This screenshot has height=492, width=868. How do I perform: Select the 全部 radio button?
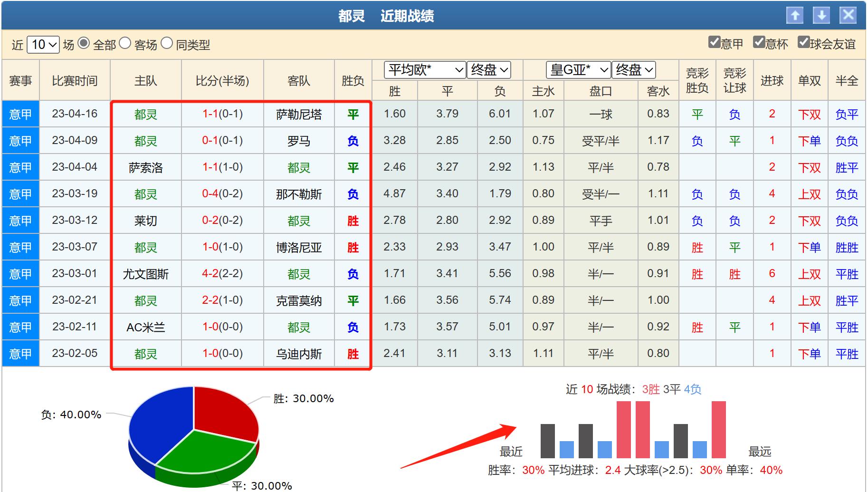[x=85, y=44]
